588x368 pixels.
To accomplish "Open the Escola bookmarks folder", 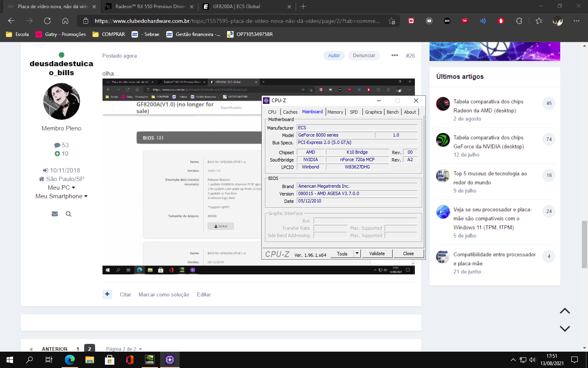I will [18, 34].
